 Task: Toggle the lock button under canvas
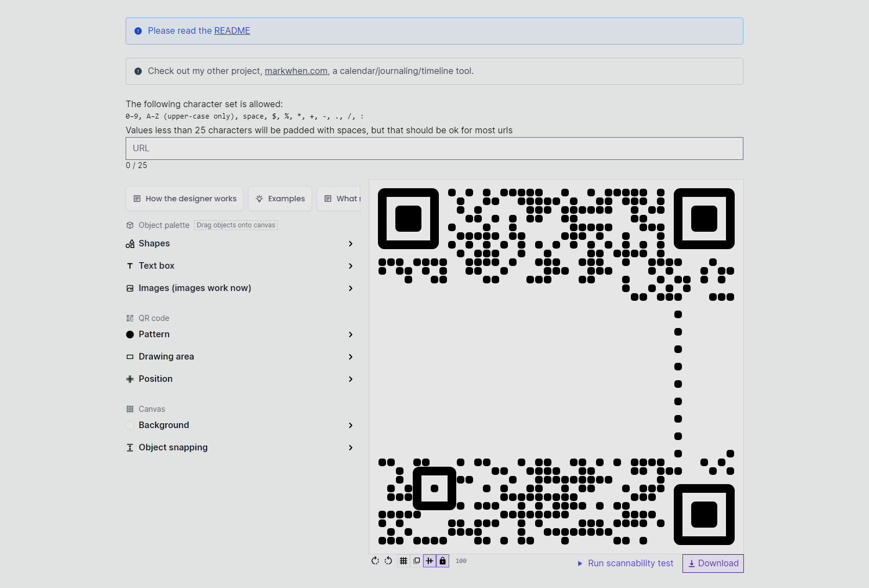[443, 561]
